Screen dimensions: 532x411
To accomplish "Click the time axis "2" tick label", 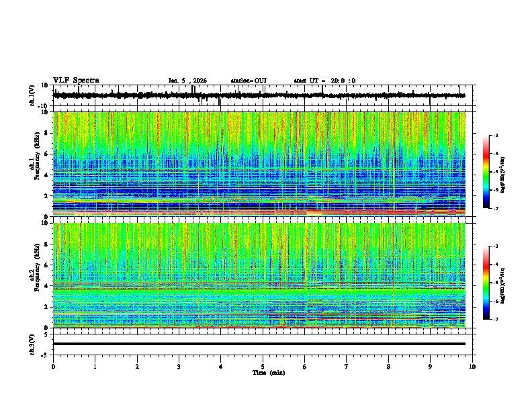I will (x=137, y=367).
